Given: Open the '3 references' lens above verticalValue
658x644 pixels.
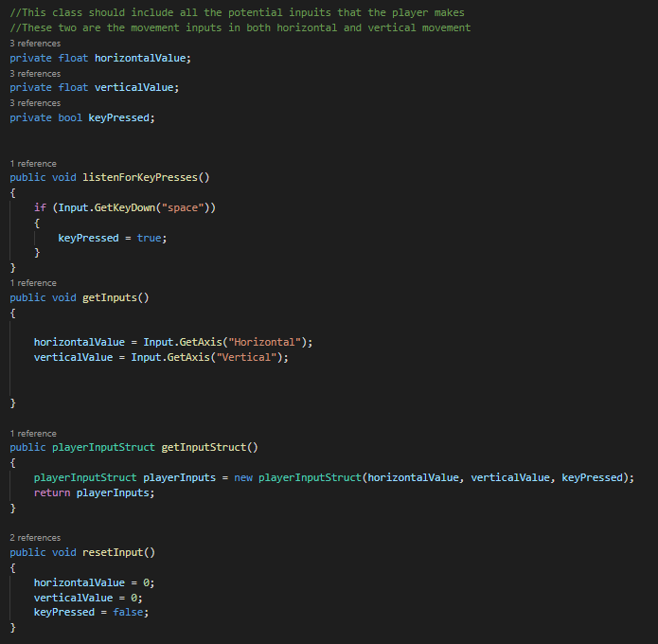Looking at the screenshot, I should (x=35, y=74).
